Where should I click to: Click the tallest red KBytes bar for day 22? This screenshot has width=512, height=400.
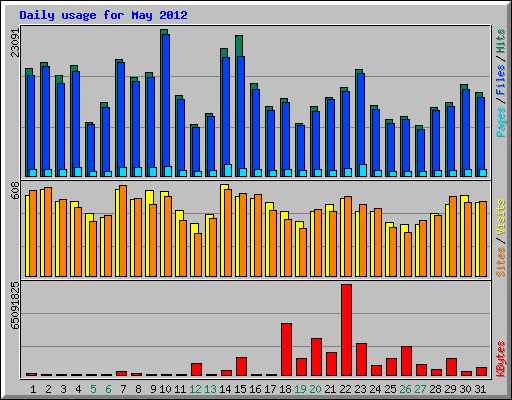pyautogui.click(x=346, y=330)
